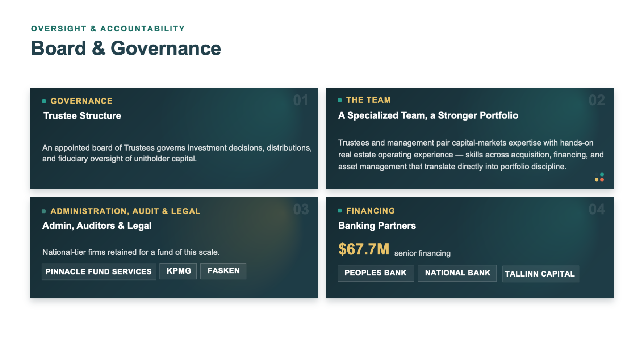The width and height of the screenshot is (644, 362).
Task: Click the Board & Governance title
Action: [x=126, y=48]
